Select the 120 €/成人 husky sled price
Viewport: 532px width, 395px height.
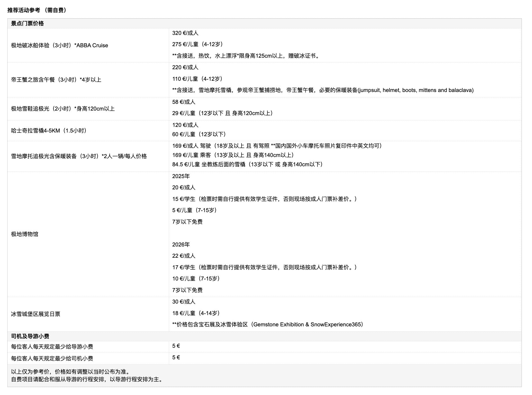coord(185,125)
